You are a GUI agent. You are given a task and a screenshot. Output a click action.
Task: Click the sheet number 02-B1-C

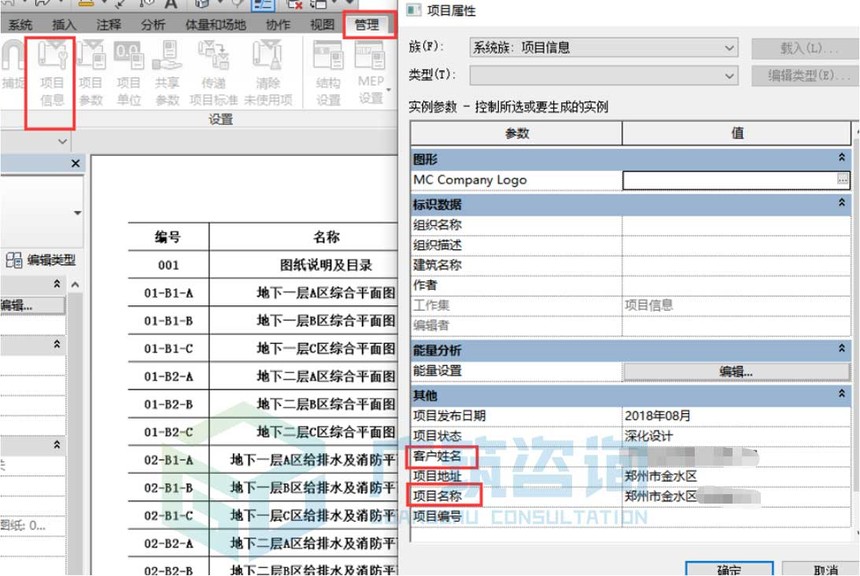[x=168, y=516]
